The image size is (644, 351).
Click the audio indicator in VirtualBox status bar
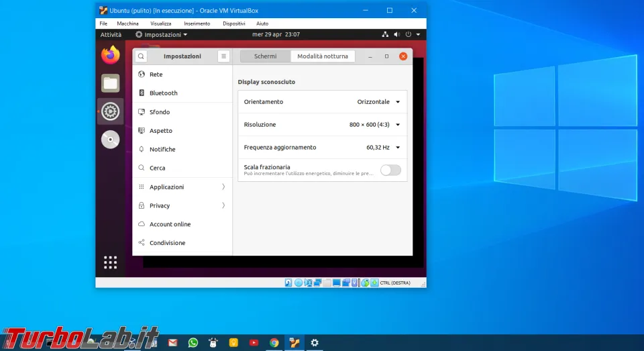tap(308, 283)
